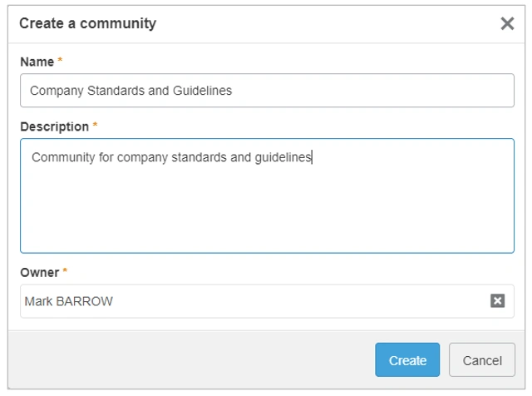Select the Mark BARROW owner entry
Viewport: 532px width, 396px height.
(68, 301)
